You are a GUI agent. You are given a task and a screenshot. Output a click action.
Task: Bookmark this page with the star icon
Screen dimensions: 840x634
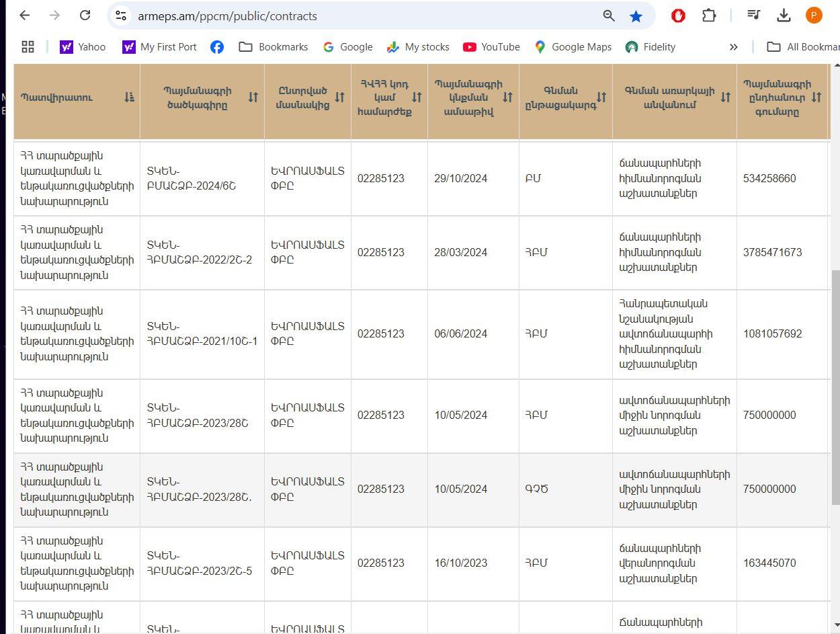pyautogui.click(x=636, y=15)
